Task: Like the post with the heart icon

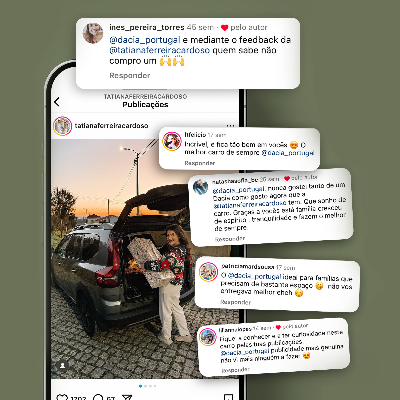Action: 62,397
